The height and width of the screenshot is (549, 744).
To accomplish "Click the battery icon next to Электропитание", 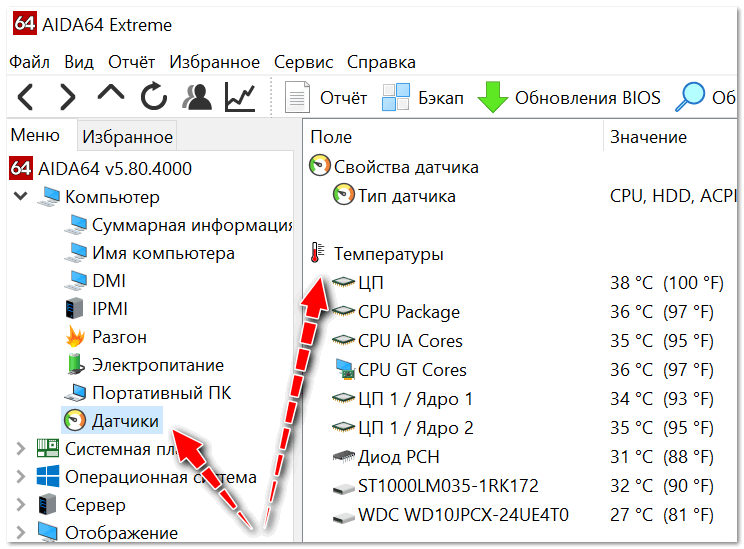I will [x=75, y=364].
